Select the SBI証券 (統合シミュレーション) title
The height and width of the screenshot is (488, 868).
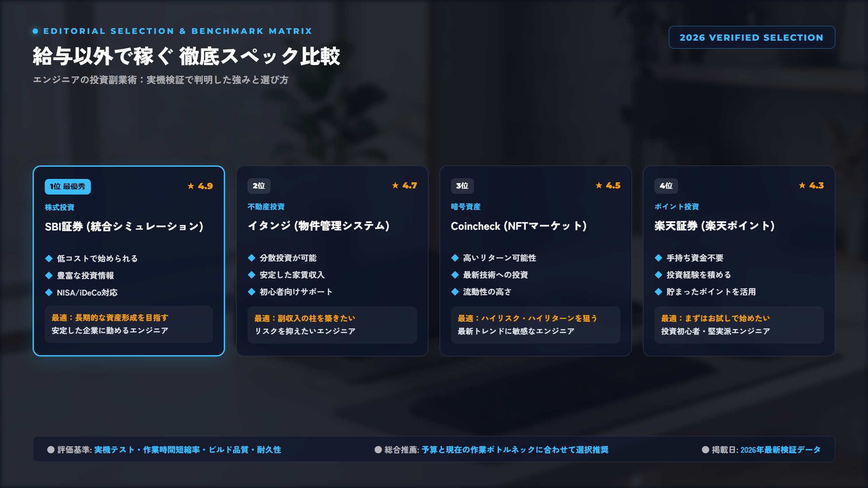point(124,226)
